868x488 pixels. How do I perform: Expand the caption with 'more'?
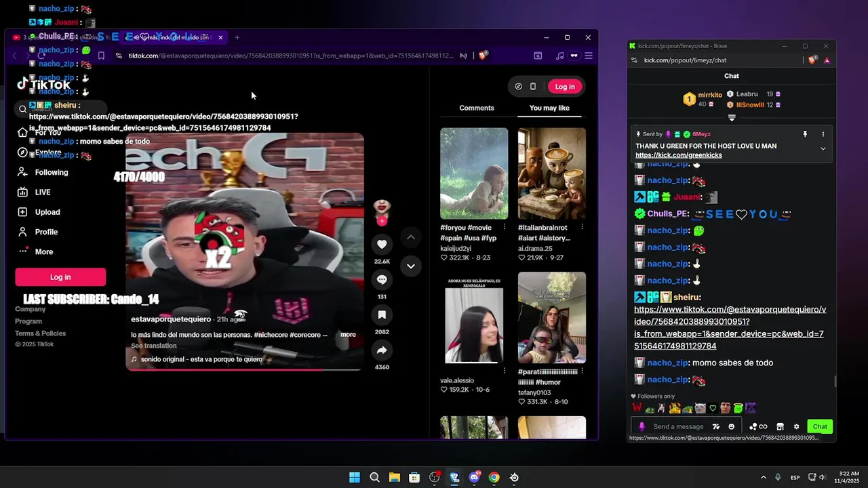pos(348,335)
